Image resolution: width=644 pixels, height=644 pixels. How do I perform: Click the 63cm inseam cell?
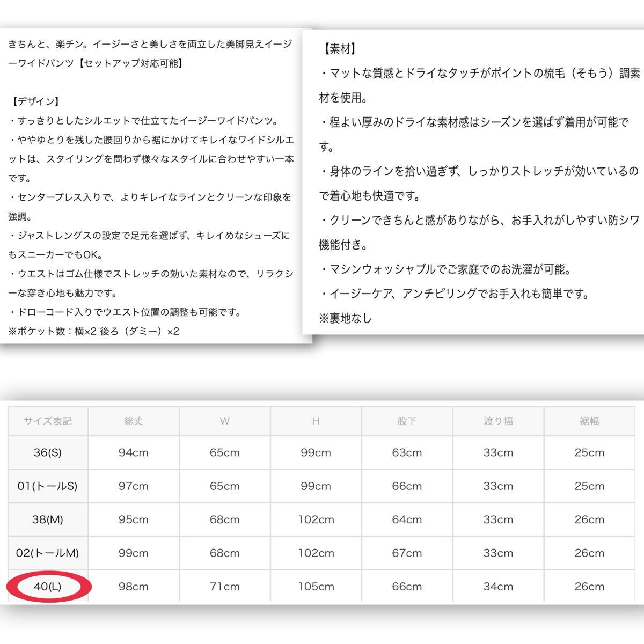tap(407, 452)
